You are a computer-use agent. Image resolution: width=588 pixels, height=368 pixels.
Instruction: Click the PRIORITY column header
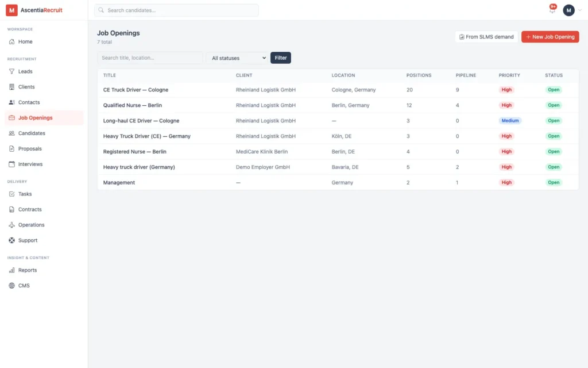509,75
